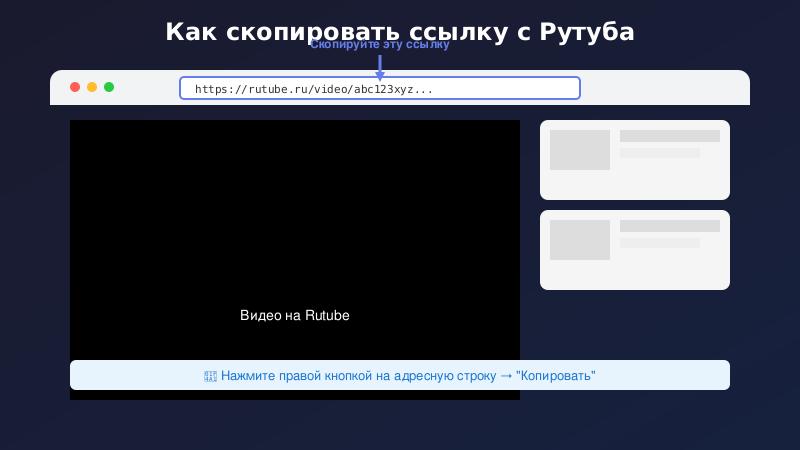Click the green maximize window dot
The height and width of the screenshot is (450, 800).
(109, 87)
